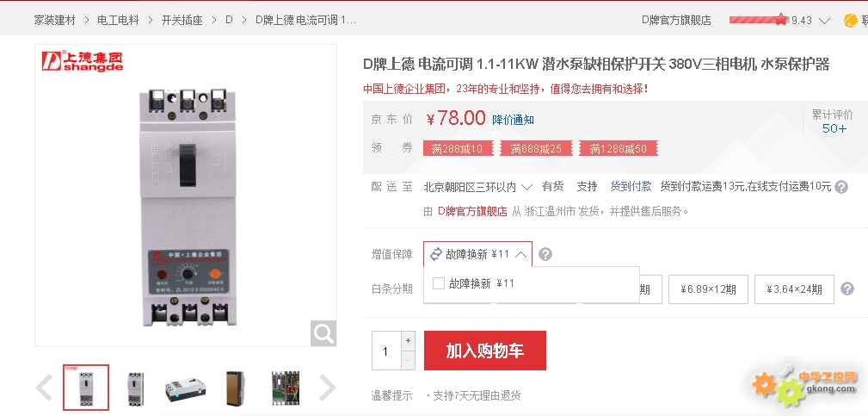Click the 加入购物车 button
868x416 pixels.
pos(485,351)
